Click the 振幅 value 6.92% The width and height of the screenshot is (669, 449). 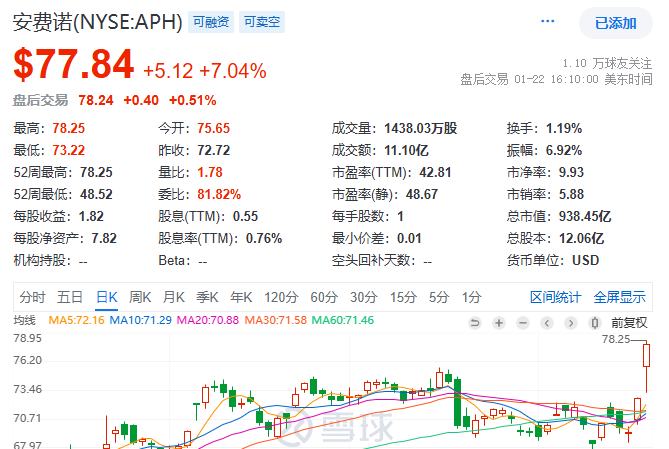[564, 150]
